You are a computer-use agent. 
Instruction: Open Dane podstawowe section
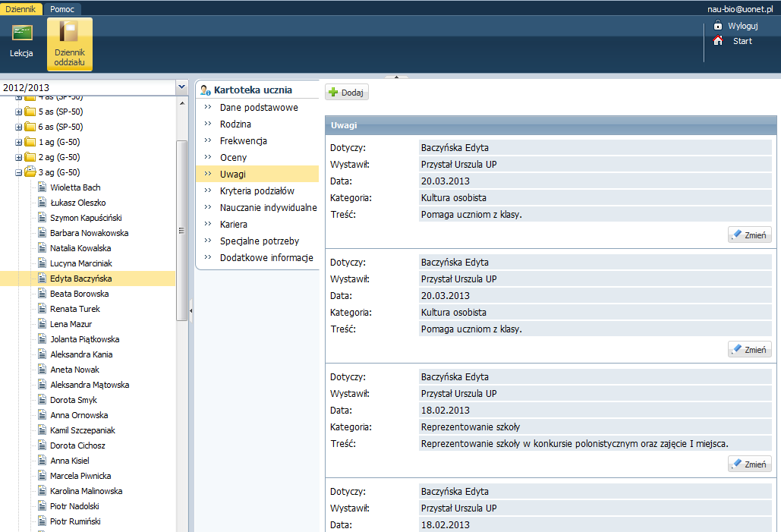259,107
